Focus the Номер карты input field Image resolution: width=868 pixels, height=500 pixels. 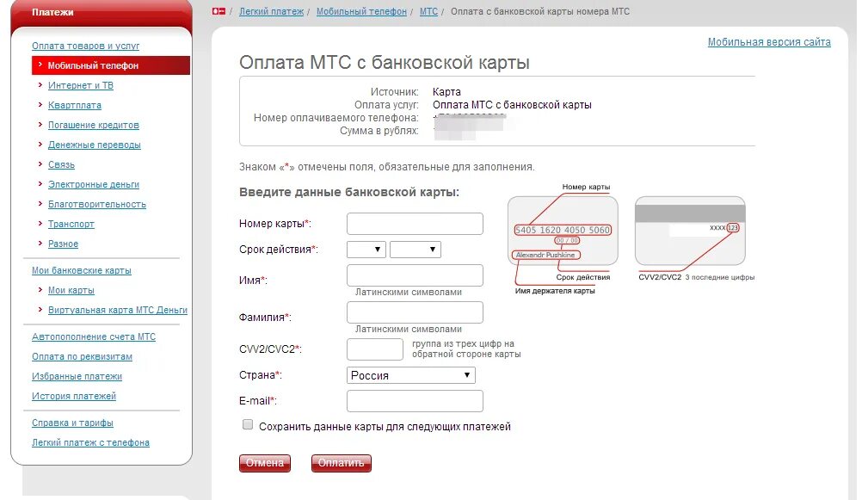click(x=415, y=224)
